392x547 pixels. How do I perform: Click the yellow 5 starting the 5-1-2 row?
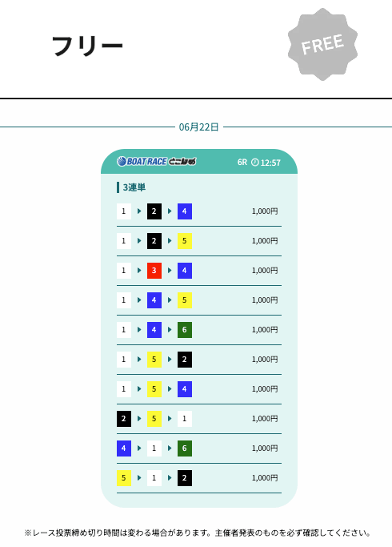coord(124,478)
